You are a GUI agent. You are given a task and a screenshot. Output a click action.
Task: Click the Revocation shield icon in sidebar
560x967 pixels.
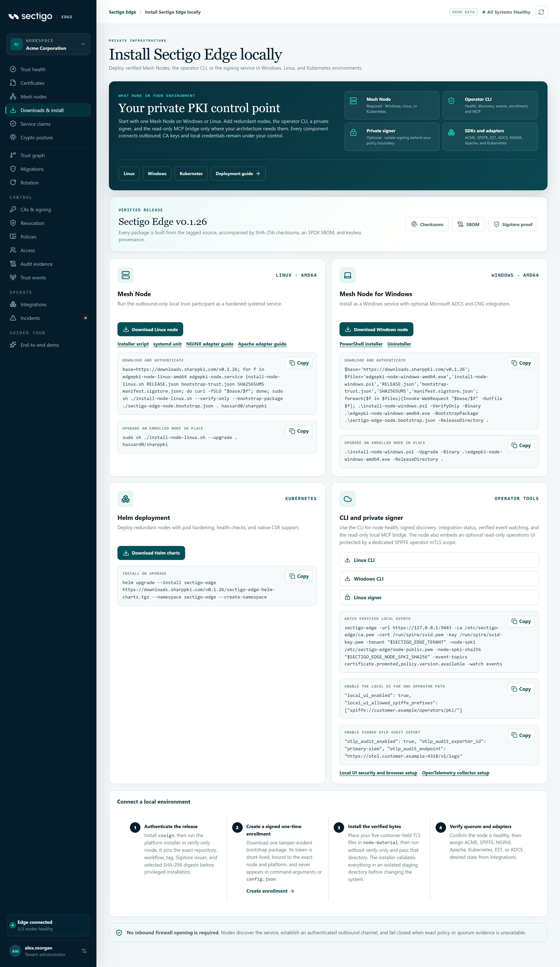[13, 223]
